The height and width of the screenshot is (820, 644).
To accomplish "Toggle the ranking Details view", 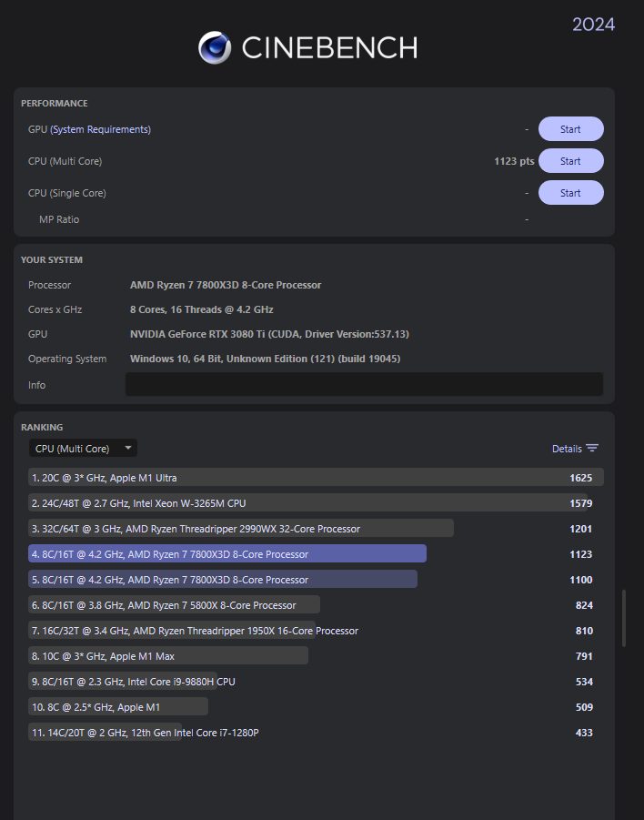I will click(567, 449).
